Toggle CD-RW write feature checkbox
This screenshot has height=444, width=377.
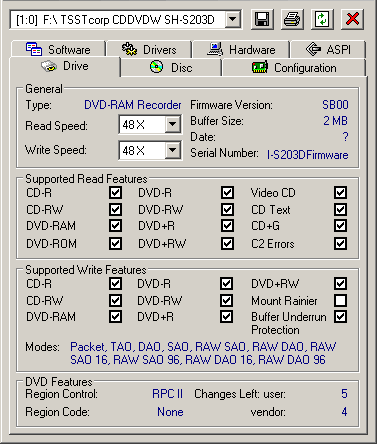[115, 300]
